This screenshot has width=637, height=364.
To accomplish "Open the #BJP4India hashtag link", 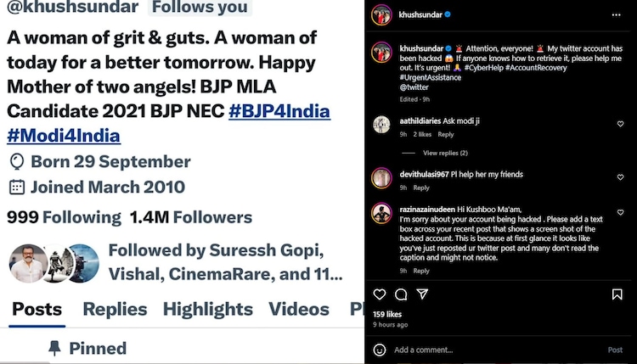I will (279, 111).
